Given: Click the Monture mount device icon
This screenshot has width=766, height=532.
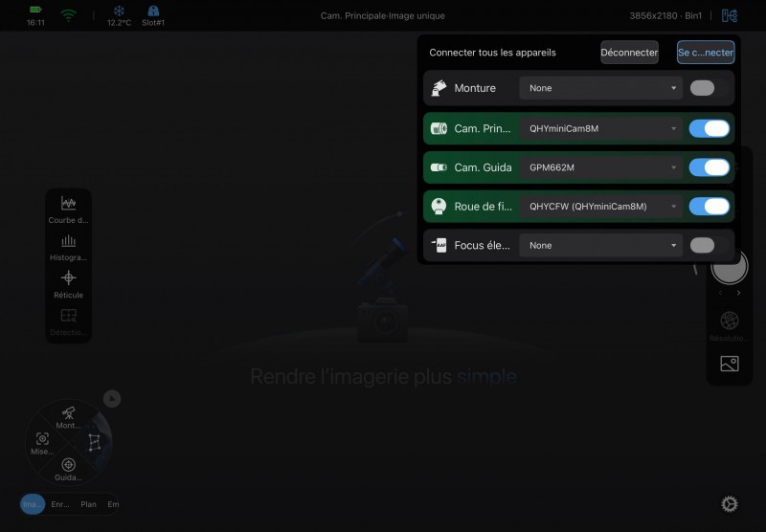Looking at the screenshot, I should coord(439,88).
